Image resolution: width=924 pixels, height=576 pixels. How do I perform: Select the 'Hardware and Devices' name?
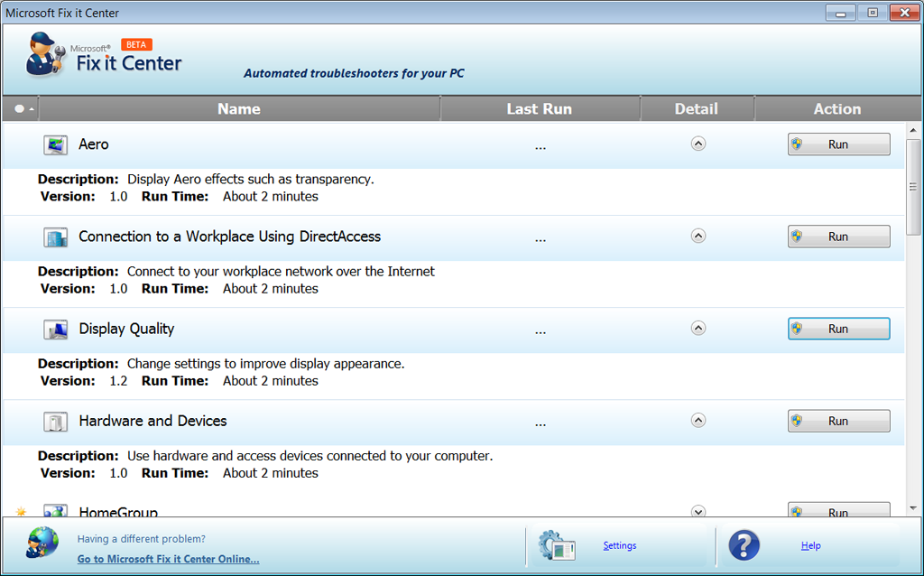click(x=153, y=421)
